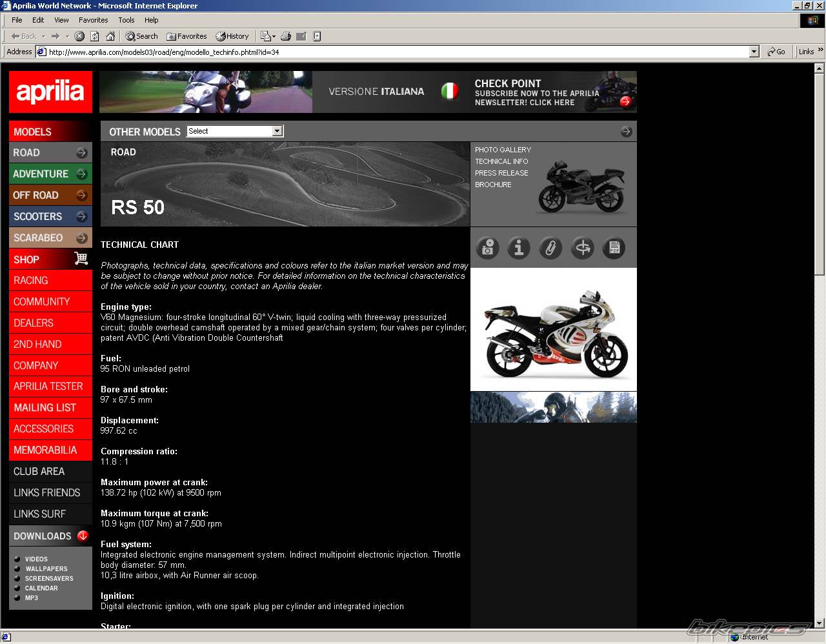Screen dimensions: 826x644
Task: Open the Favorites menu
Action: pyautogui.click(x=94, y=20)
